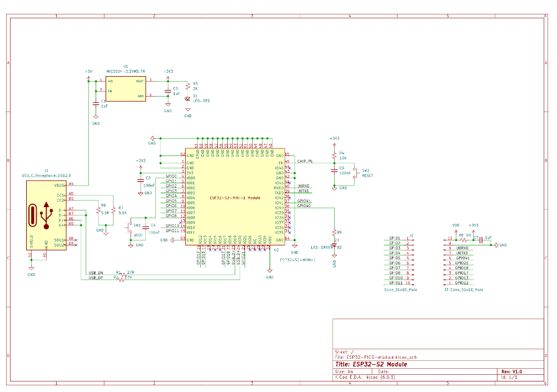Select the USB_DP net label

(x=96, y=278)
